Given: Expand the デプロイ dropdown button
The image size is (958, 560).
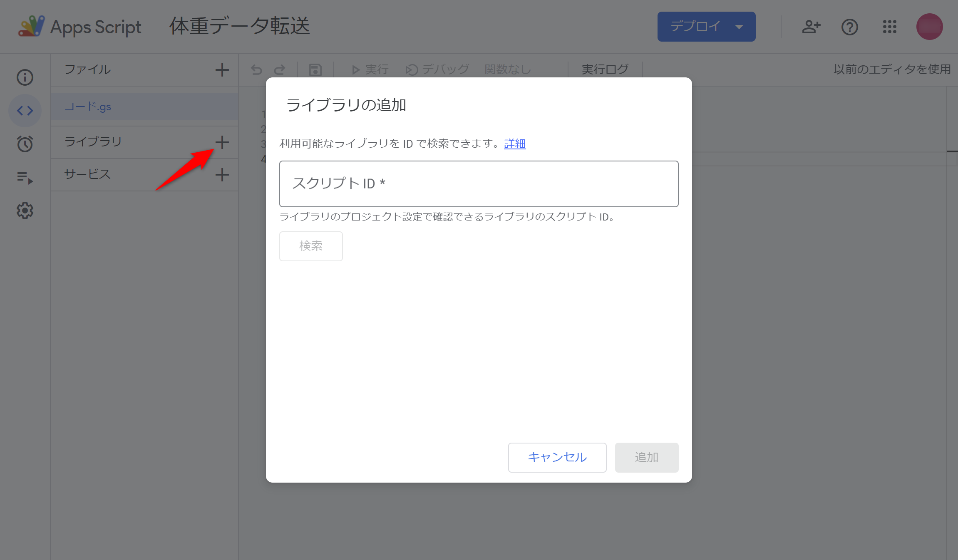Looking at the screenshot, I should pyautogui.click(x=706, y=27).
